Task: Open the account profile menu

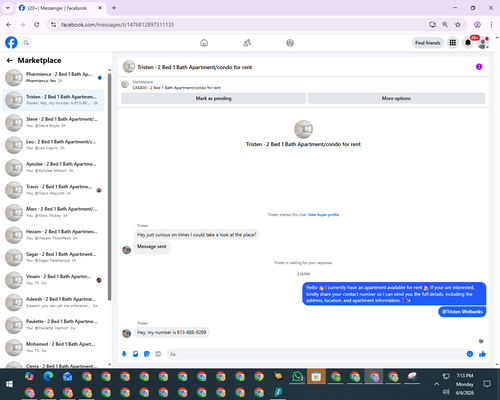Action: (x=483, y=43)
